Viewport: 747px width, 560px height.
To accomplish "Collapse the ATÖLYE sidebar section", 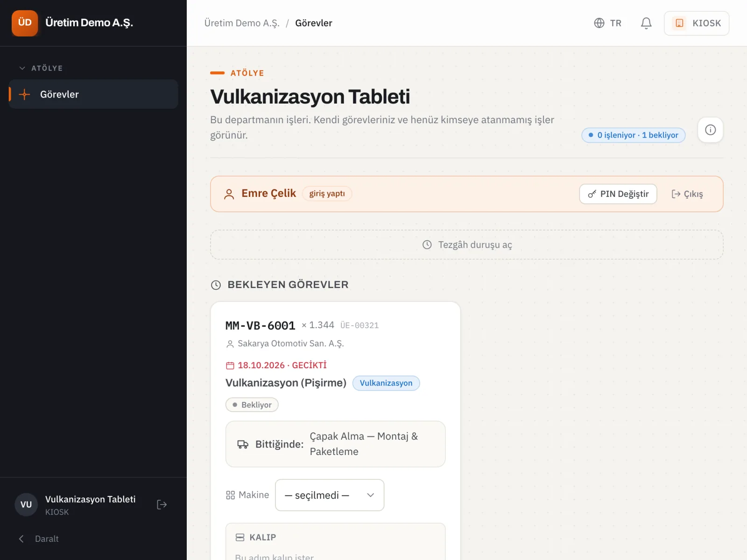I will pyautogui.click(x=41, y=68).
